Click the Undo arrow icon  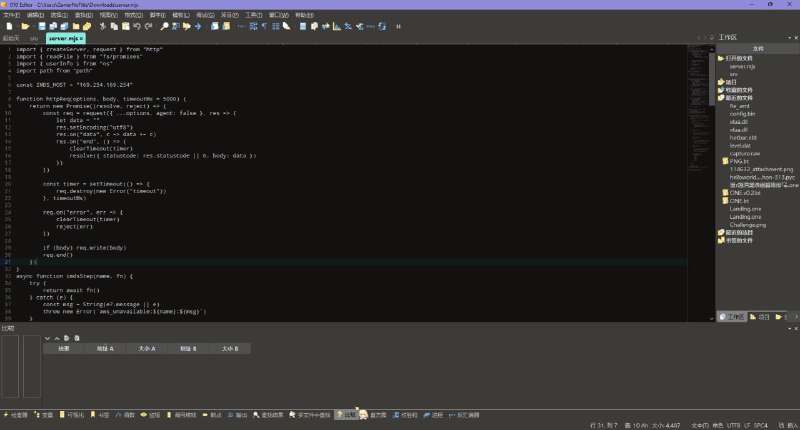(134, 27)
